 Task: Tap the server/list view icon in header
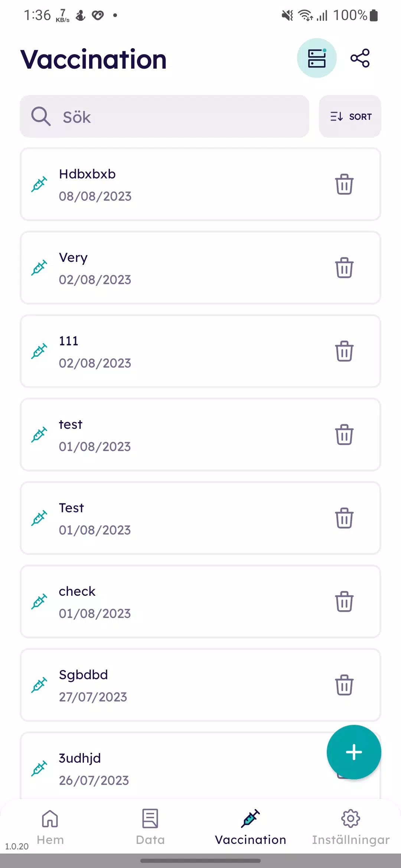point(317,58)
